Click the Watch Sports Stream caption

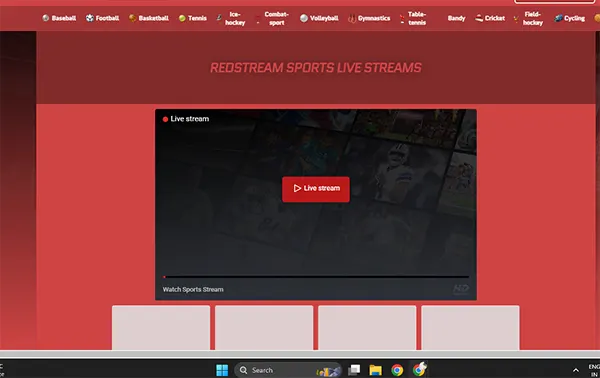click(x=193, y=289)
